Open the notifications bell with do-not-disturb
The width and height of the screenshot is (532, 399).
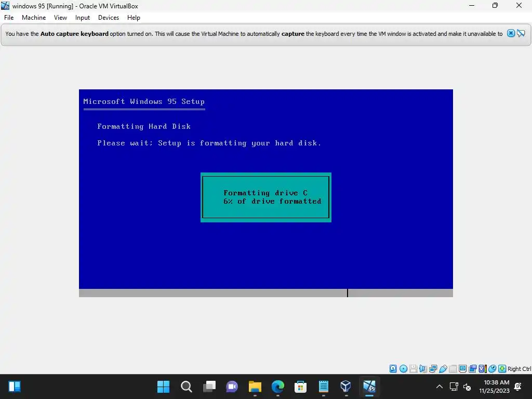click(518, 387)
